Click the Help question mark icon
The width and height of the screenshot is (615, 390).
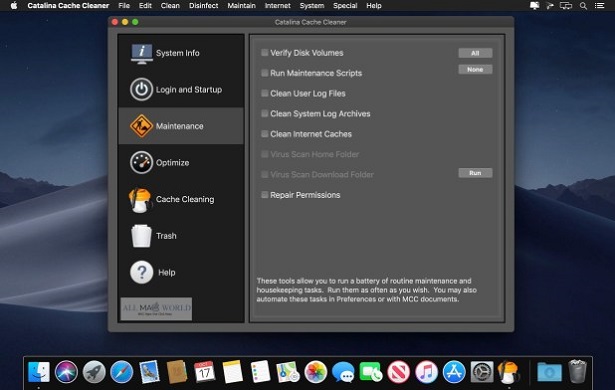pos(141,272)
